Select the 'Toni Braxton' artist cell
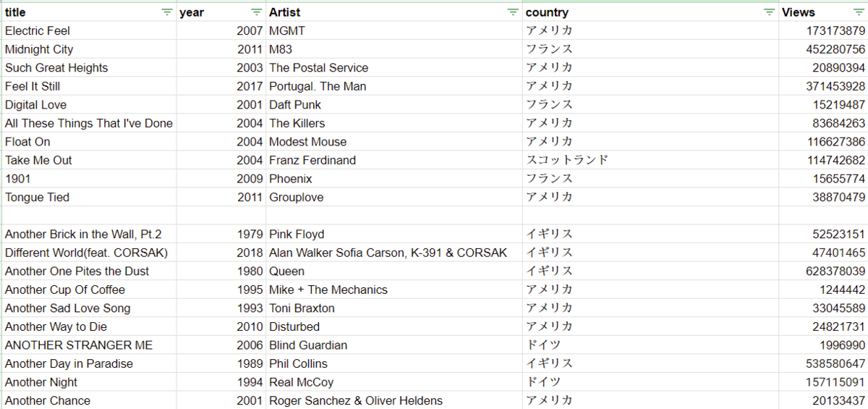The image size is (868, 409). 394,308
